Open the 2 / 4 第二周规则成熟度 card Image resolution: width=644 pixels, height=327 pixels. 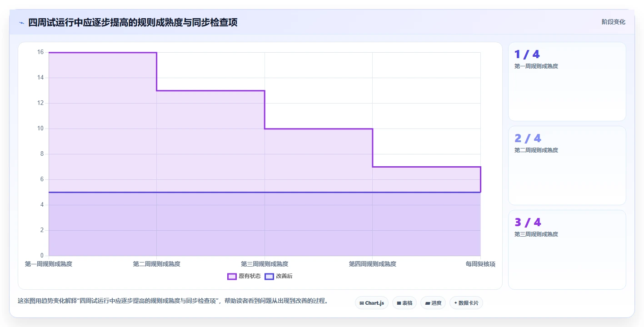[x=567, y=166]
